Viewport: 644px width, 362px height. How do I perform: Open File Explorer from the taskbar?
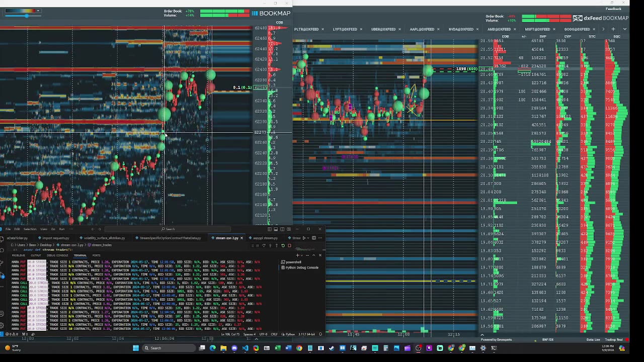(223, 348)
